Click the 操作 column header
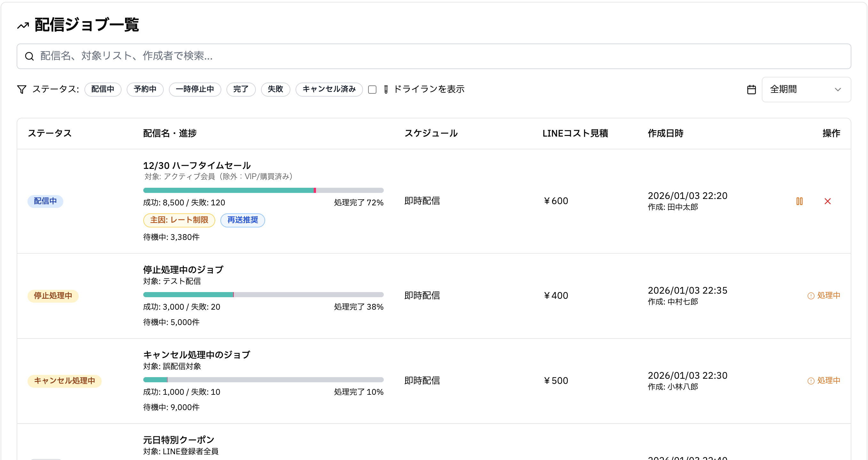 (x=831, y=133)
